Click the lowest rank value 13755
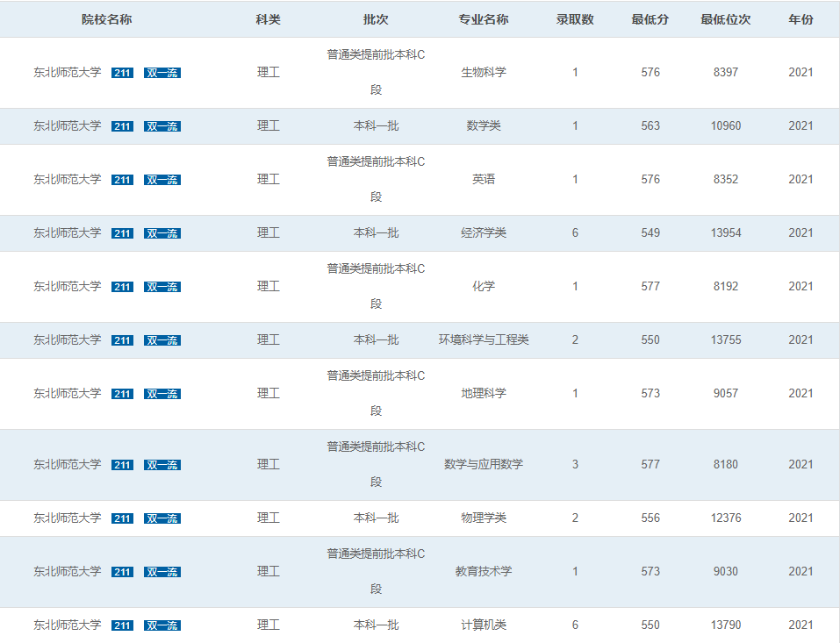Screen dimensions: 840x643 [726, 340]
